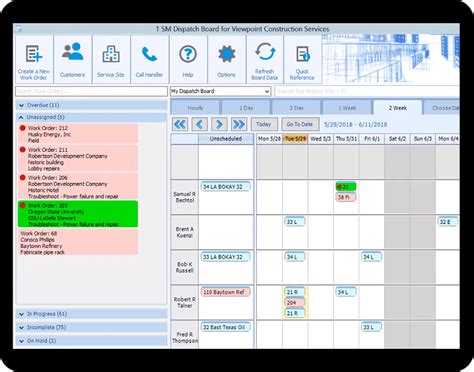This screenshot has height=372, width=474.
Task: Select Work Order 68 Conoco Phillips
Action: pyautogui.click(x=78, y=242)
